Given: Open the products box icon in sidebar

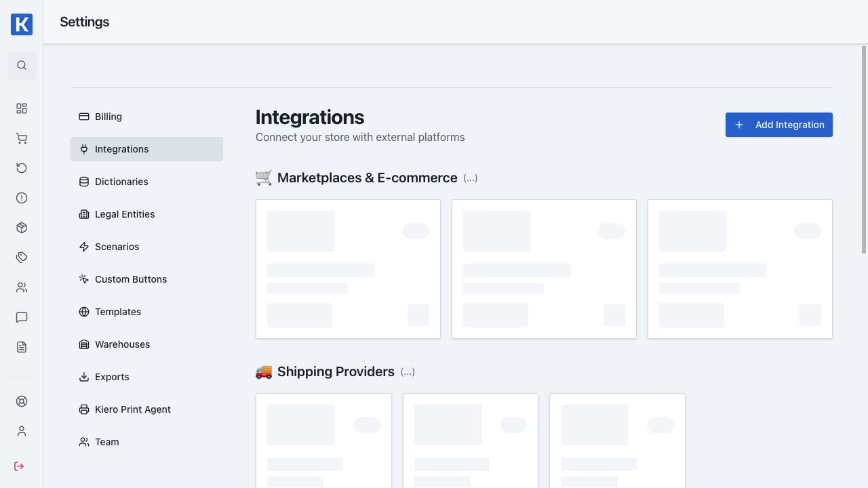Looking at the screenshot, I should point(22,228).
